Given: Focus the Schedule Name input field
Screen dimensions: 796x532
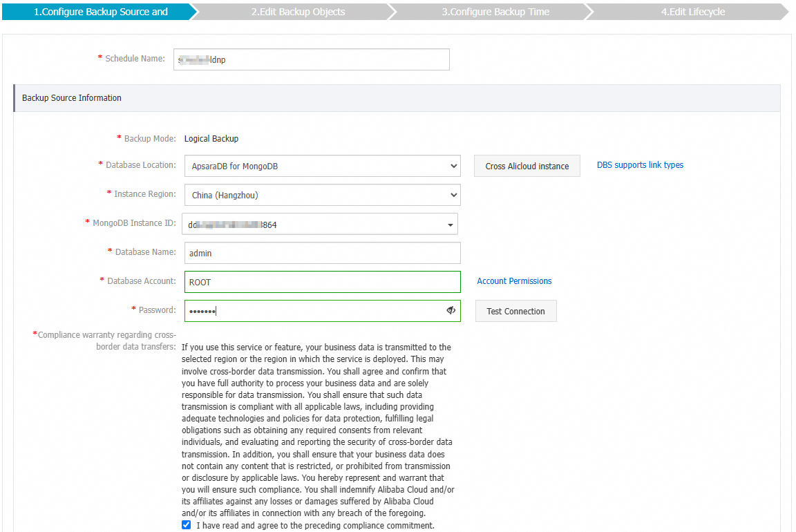Looking at the screenshot, I should point(311,59).
